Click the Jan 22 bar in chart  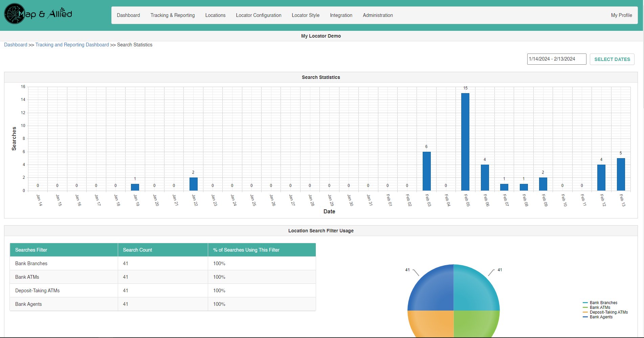coord(193,184)
